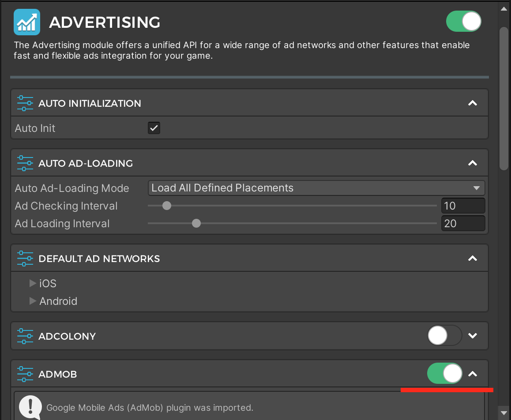The width and height of the screenshot is (511, 420).
Task: Open the Auto Ad-Loading Mode dropdown
Action: 316,188
